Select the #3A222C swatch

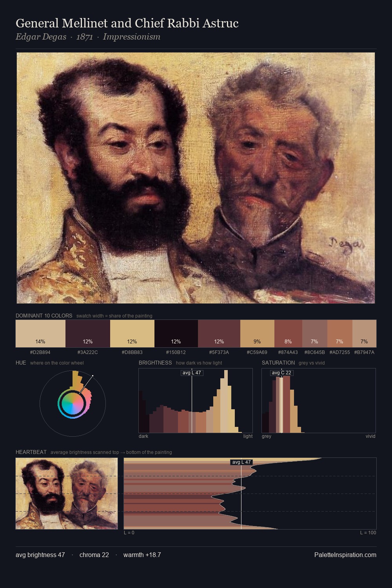point(88,334)
